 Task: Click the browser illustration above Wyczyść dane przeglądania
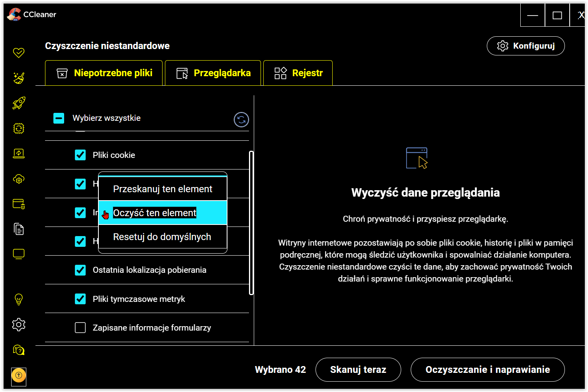coord(417,158)
